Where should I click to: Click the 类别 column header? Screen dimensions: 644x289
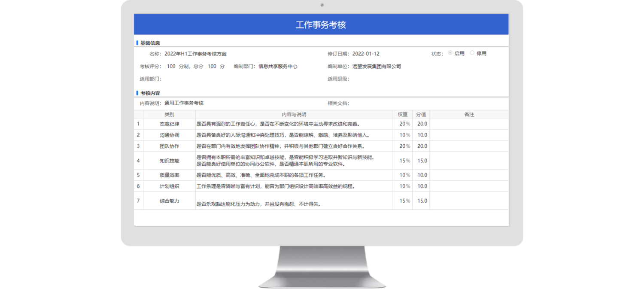coord(169,115)
